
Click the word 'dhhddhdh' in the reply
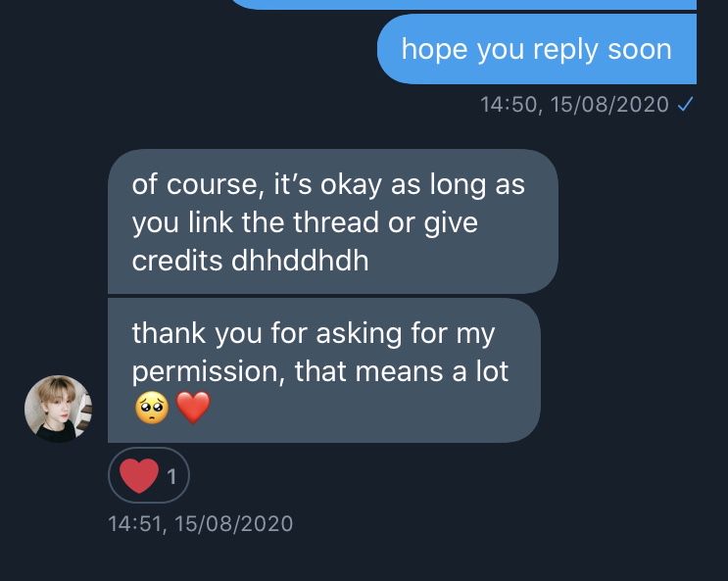(300, 261)
